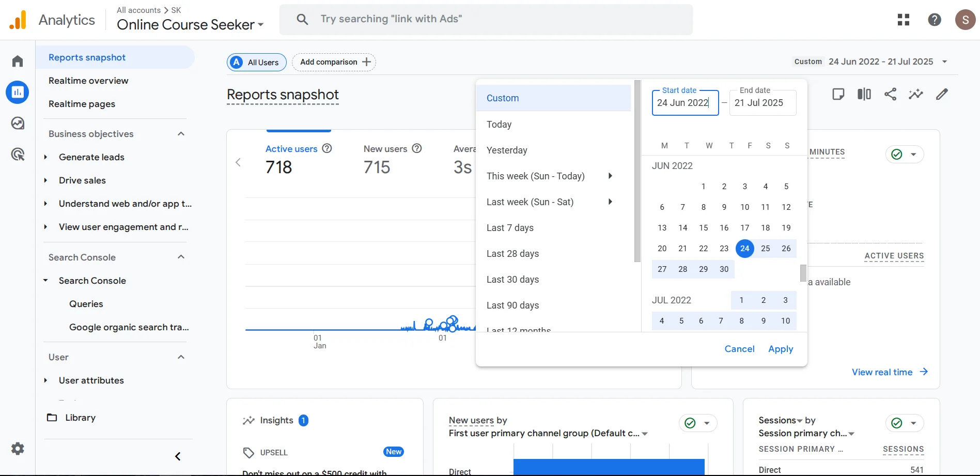Viewport: 980px width, 476px height.
Task: Open the Home icon in left rail
Action: (x=18, y=62)
